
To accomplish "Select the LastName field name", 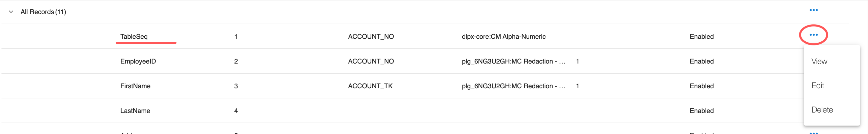I will [x=135, y=111].
